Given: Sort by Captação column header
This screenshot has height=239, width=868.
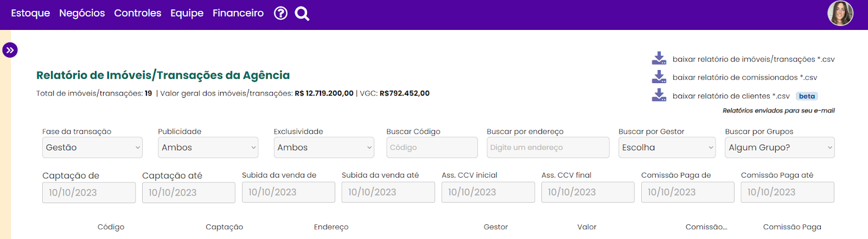Looking at the screenshot, I should (x=224, y=227).
